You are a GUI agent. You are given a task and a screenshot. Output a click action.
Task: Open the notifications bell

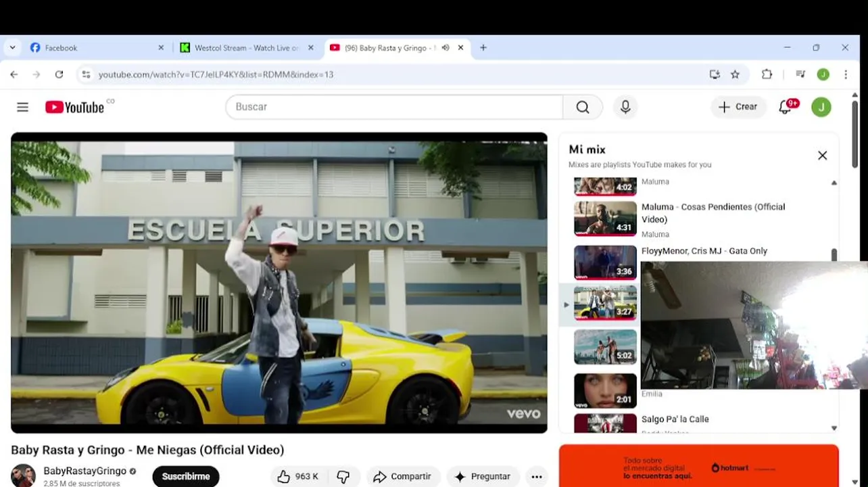pos(786,107)
